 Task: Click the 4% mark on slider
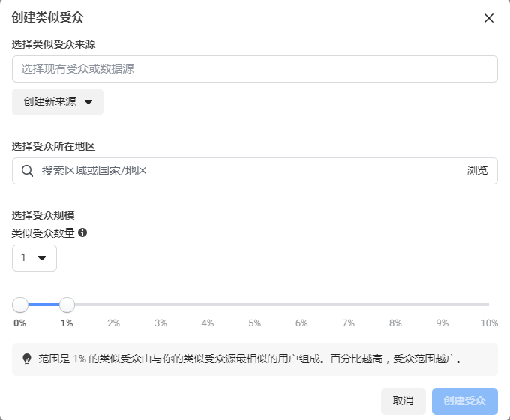pos(208,322)
